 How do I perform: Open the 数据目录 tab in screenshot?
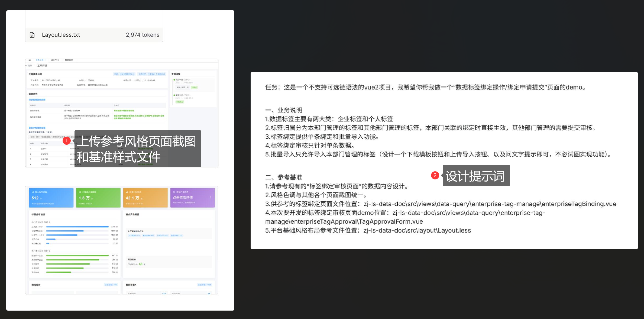(69, 60)
